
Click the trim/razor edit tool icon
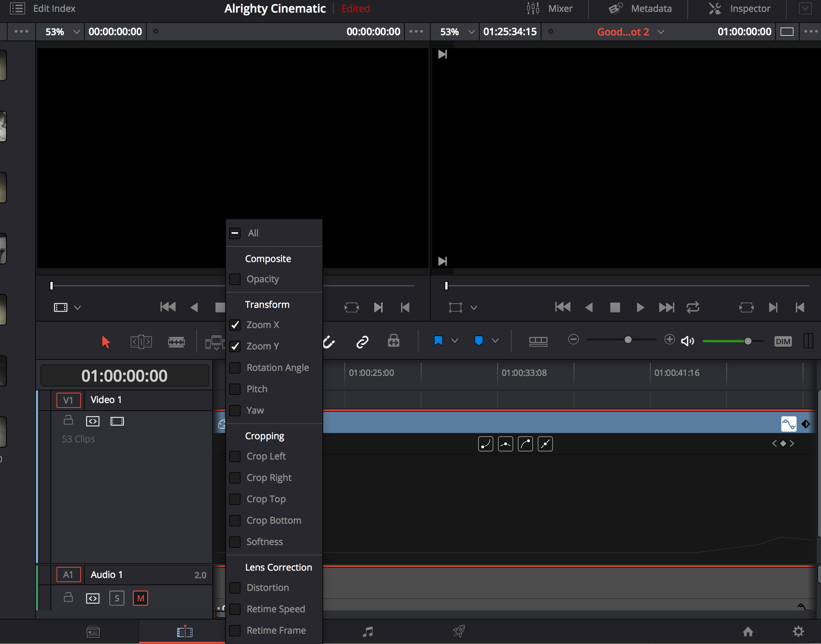click(176, 341)
